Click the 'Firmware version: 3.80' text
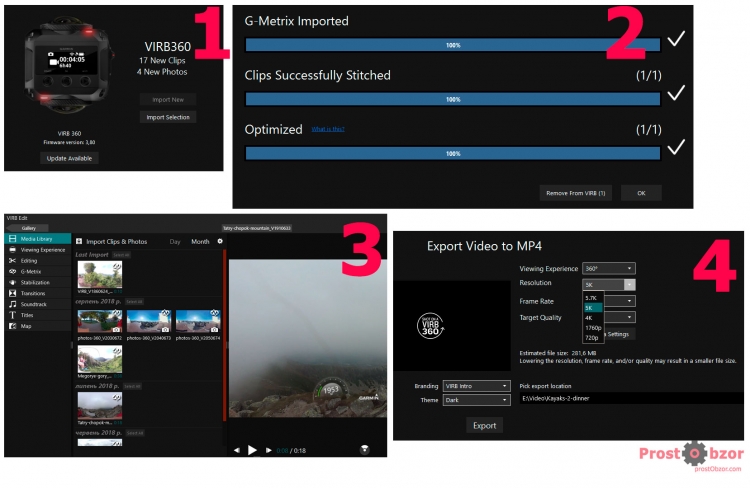 [69, 142]
